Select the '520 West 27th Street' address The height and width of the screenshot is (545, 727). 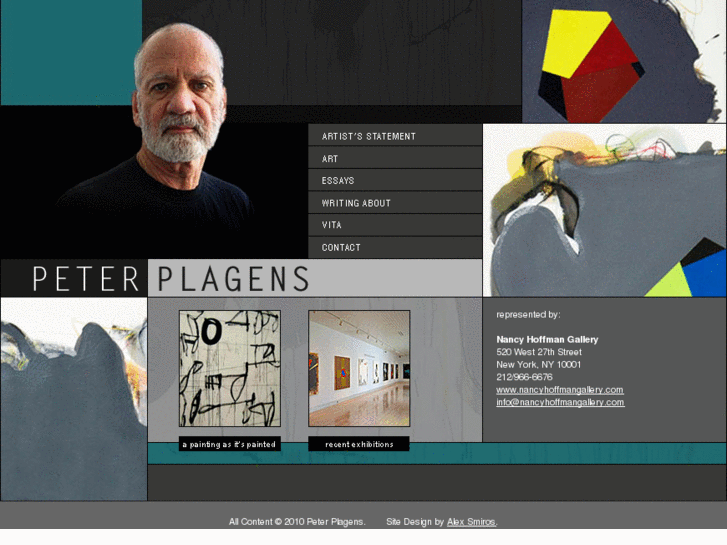pyautogui.click(x=539, y=352)
